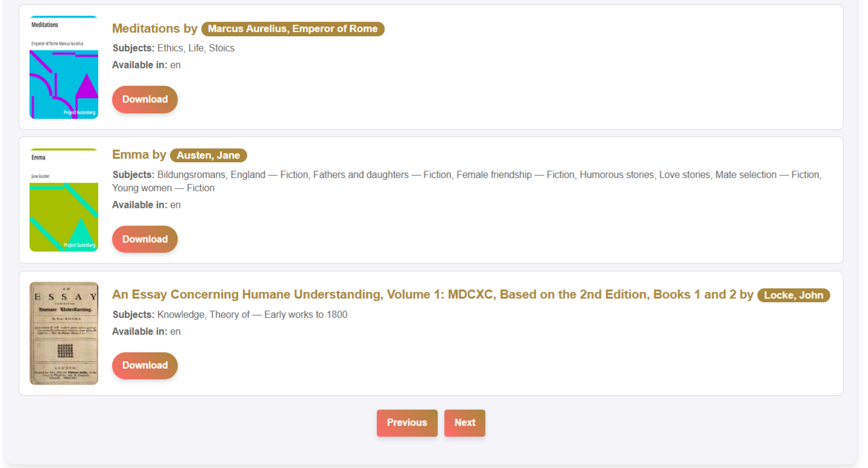Click the Ethics, Life, Stoics subjects line
The height and width of the screenshot is (468, 868).
[x=174, y=48]
